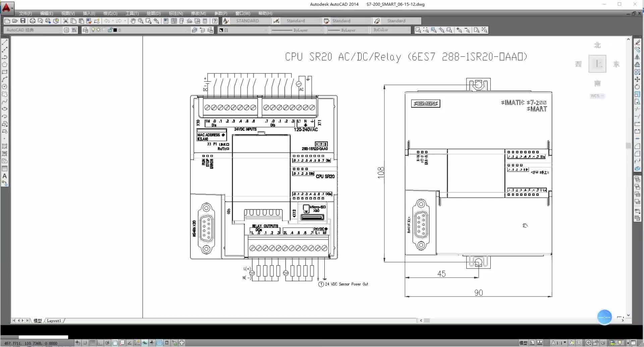Select the Move tool in modify toolbar
The image size is (644, 347).
tap(637, 79)
